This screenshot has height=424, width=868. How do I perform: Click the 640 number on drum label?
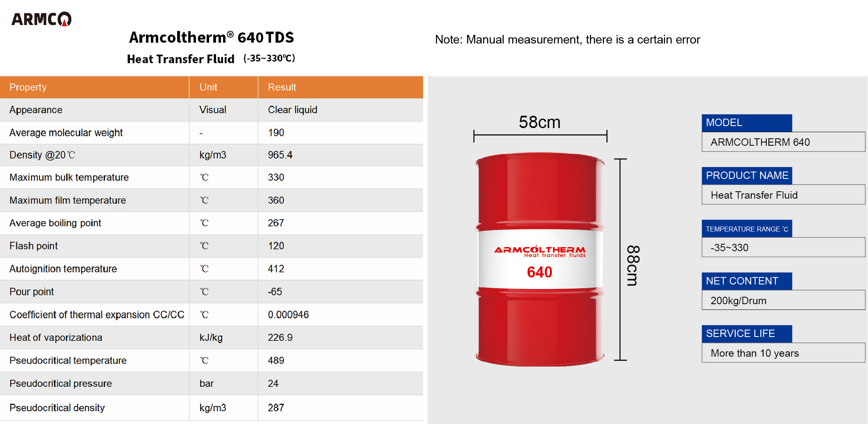click(x=540, y=272)
